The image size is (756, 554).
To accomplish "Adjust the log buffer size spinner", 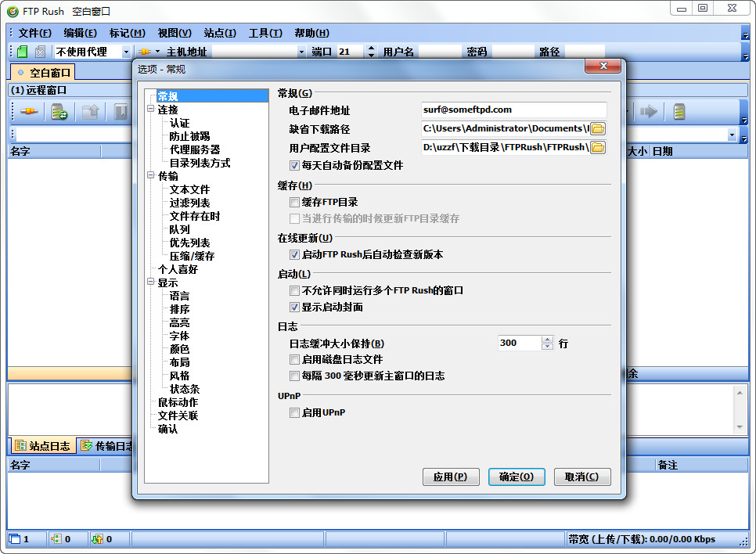I will [547, 343].
